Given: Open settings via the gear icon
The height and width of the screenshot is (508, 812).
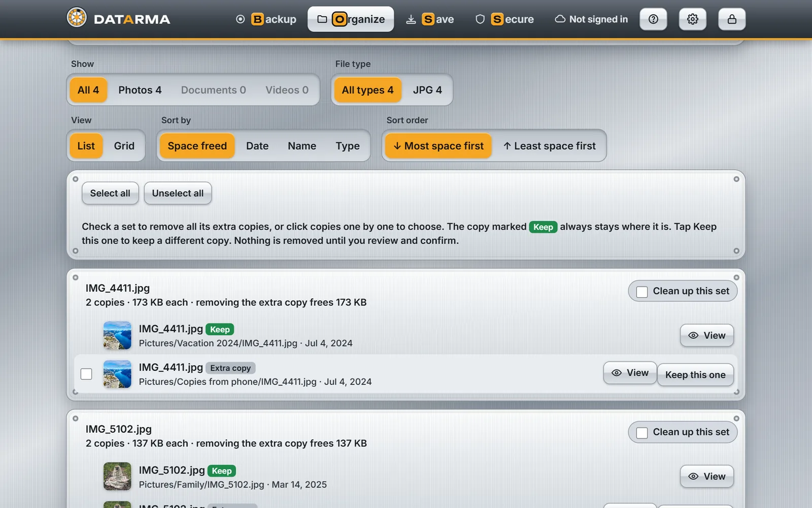Looking at the screenshot, I should coord(693,19).
